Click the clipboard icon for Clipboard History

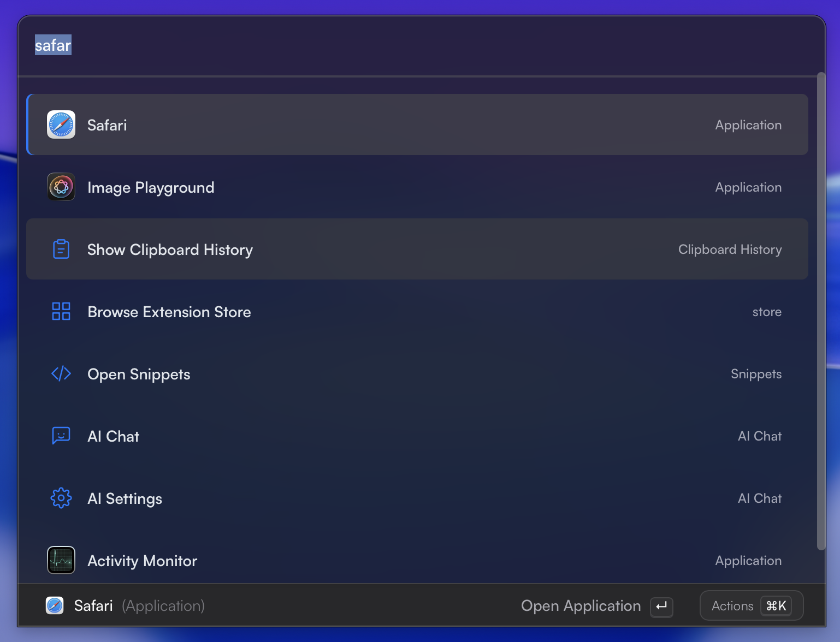61,249
